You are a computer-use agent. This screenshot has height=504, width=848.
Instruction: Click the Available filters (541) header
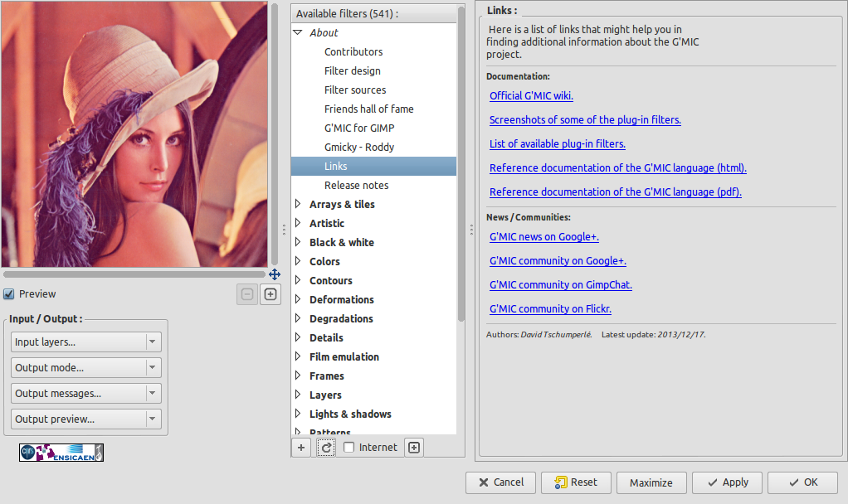(373, 13)
